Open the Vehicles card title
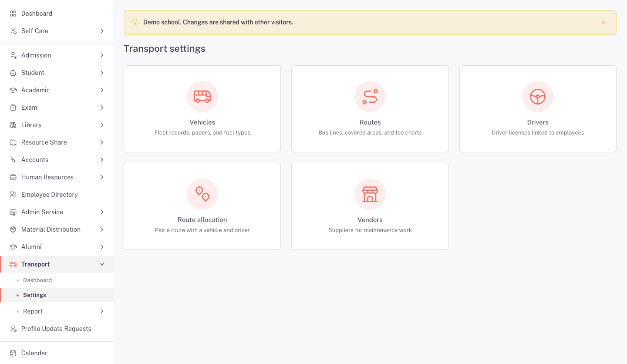The width and height of the screenshot is (627, 364). pos(202,122)
